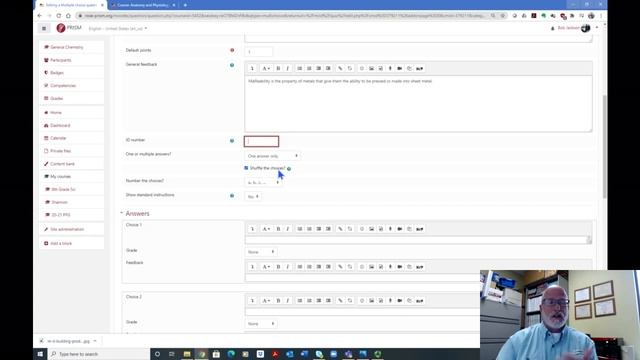The height and width of the screenshot is (360, 640).
Task: Record video in General feedback editor
Action: [400, 68]
